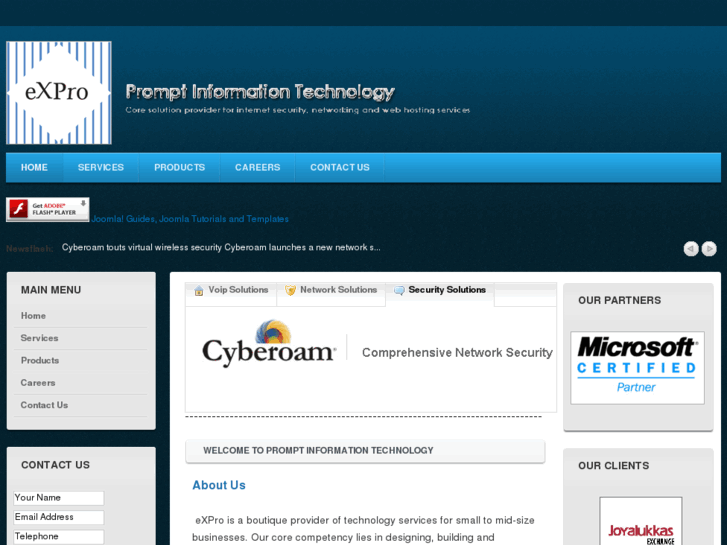Follow the Joomla! Guides, Tutorials and Templates link
Image resolution: width=727 pixels, height=545 pixels.
pyautogui.click(x=190, y=219)
